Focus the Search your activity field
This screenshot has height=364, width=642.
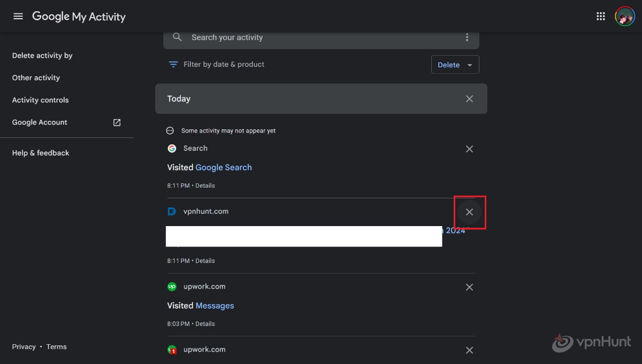point(321,37)
